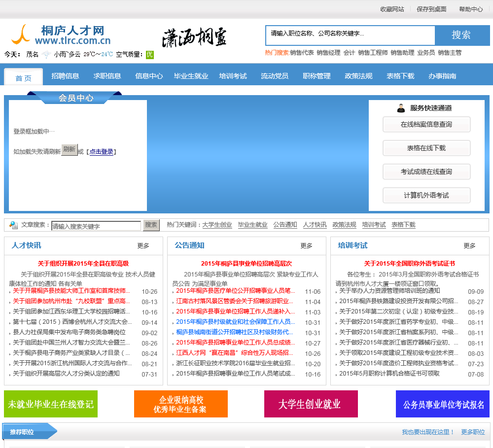Open 考试成绩在线查询 quick service

[426, 172]
